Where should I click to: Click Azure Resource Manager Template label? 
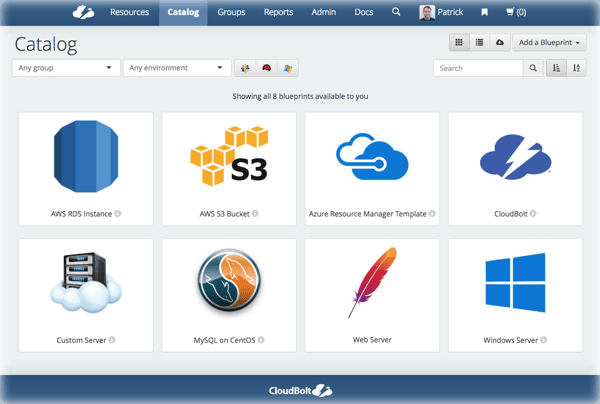point(367,214)
